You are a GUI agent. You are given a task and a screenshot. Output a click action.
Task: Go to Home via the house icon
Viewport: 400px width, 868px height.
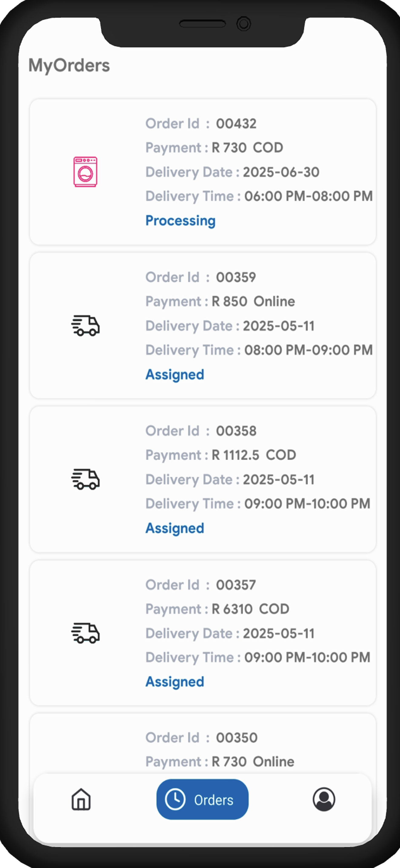pyautogui.click(x=81, y=799)
